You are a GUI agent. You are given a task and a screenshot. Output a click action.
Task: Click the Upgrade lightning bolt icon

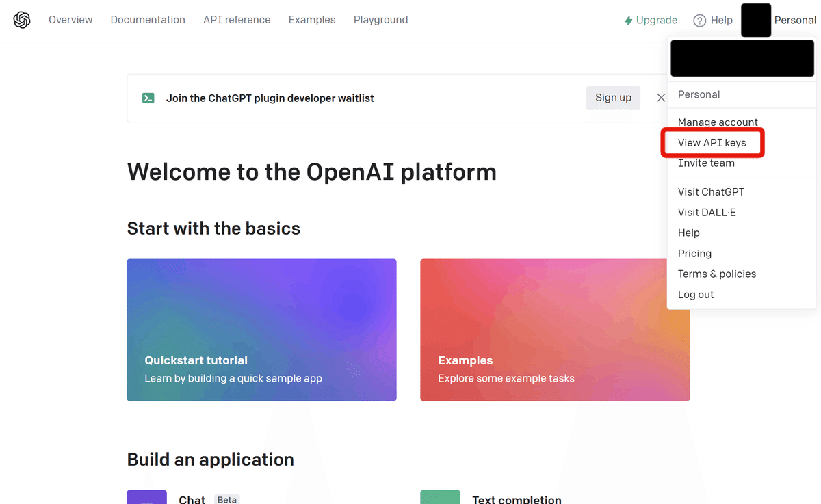pos(628,21)
